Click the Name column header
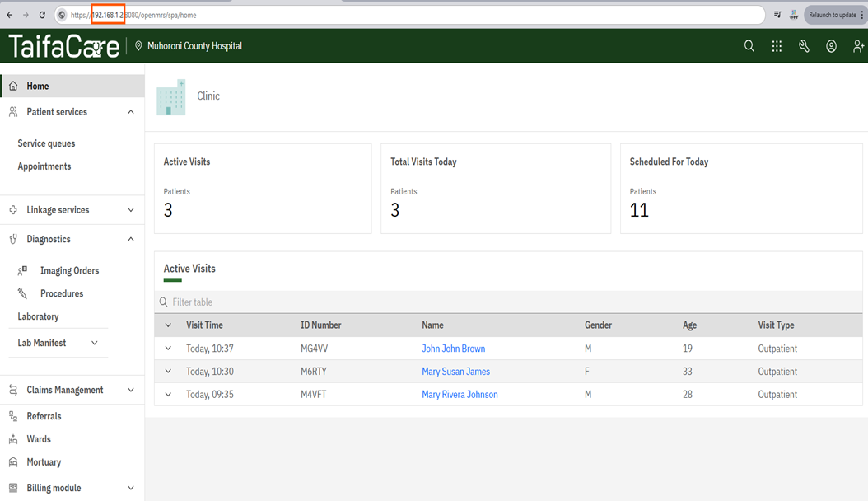Screen dimensions: 868x501 (432, 325)
